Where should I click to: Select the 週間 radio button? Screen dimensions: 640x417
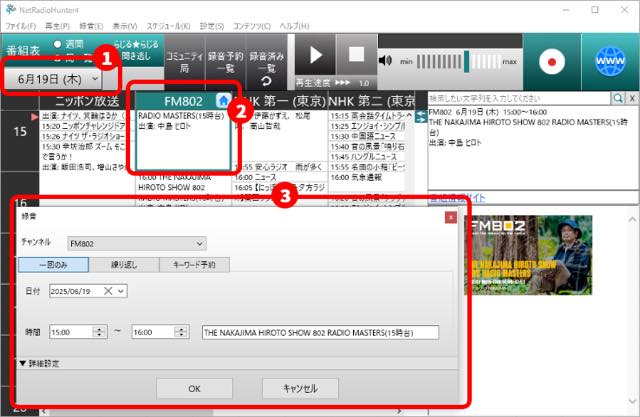click(x=58, y=44)
